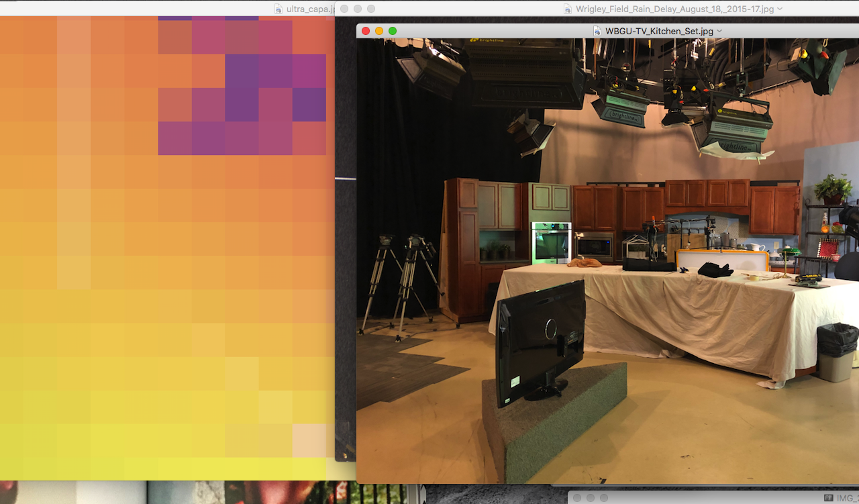Click the kitchen set photo in the front window
Image resolution: width=859 pixels, height=504 pixels.
[607, 260]
